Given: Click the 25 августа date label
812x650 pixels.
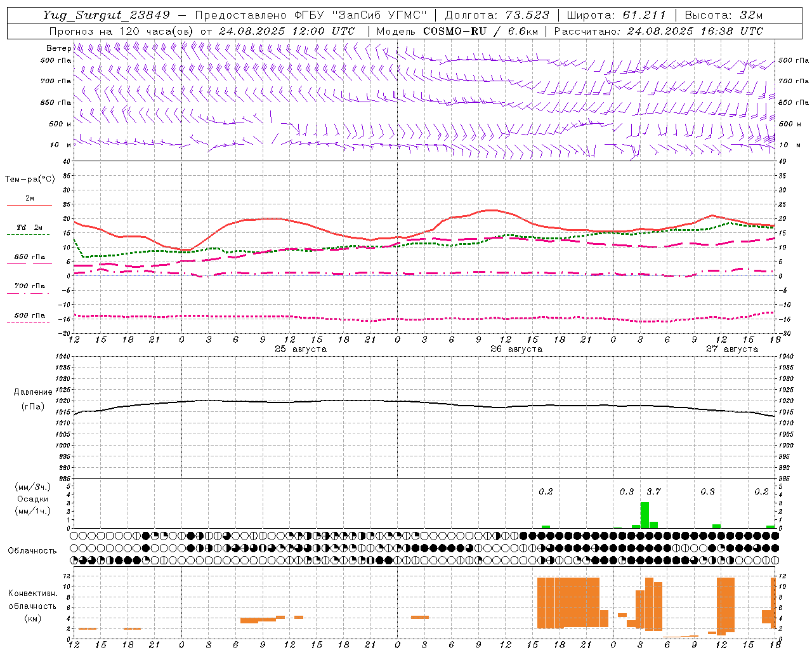Looking at the screenshot, I should pos(301,349).
